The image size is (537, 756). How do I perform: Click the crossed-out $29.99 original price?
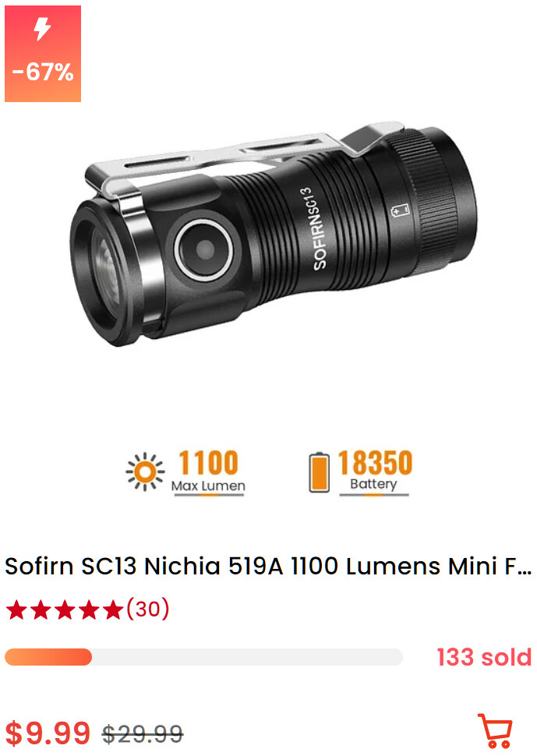point(143,734)
